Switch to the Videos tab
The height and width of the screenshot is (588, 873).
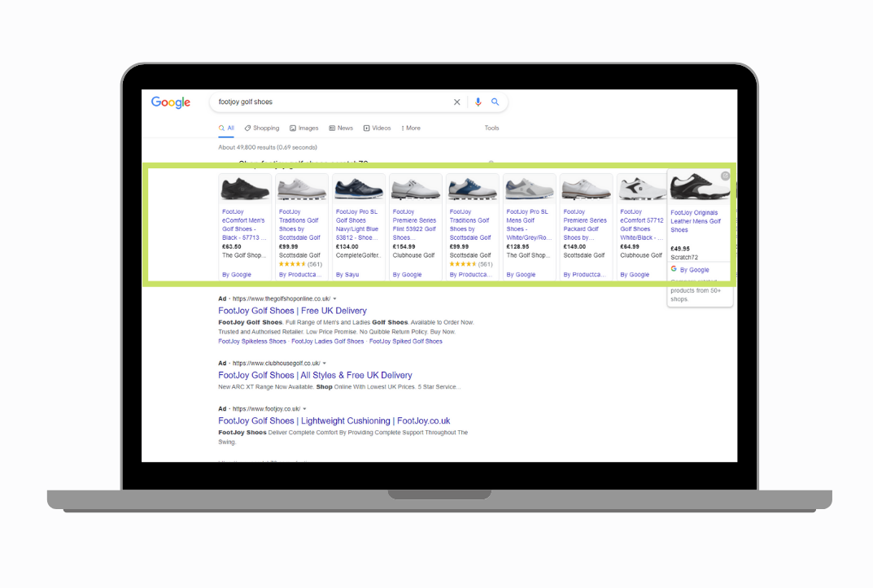pos(377,128)
